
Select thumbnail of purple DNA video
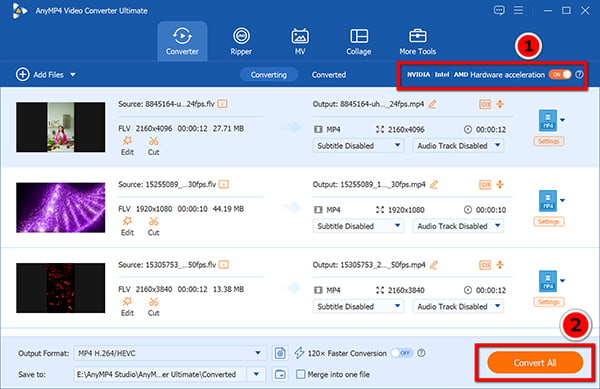point(60,208)
